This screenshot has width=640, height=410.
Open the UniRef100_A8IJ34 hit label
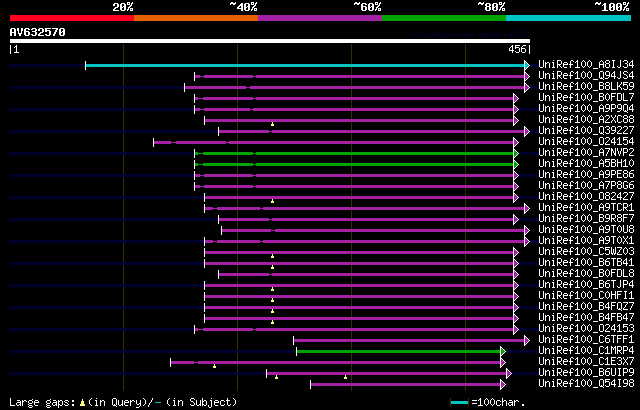click(586, 64)
